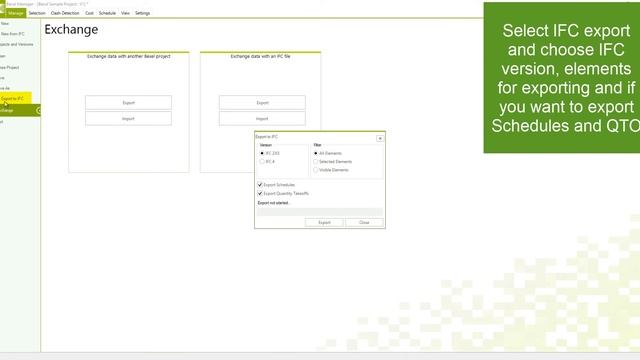The height and width of the screenshot is (360, 640).
Task: Click 'Exchange data with an IFC file' label
Action: pyautogui.click(x=260, y=56)
